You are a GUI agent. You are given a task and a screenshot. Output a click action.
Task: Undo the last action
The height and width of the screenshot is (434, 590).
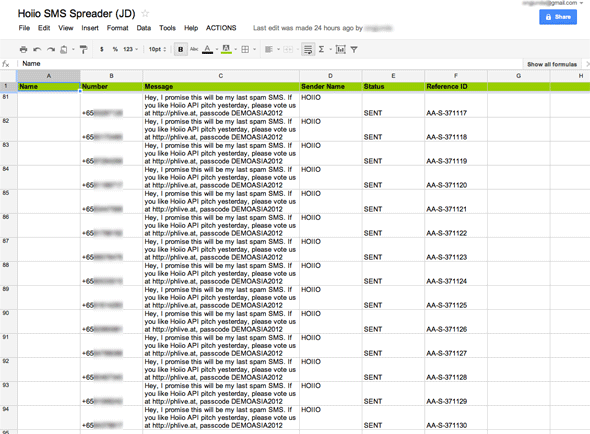(x=37, y=49)
